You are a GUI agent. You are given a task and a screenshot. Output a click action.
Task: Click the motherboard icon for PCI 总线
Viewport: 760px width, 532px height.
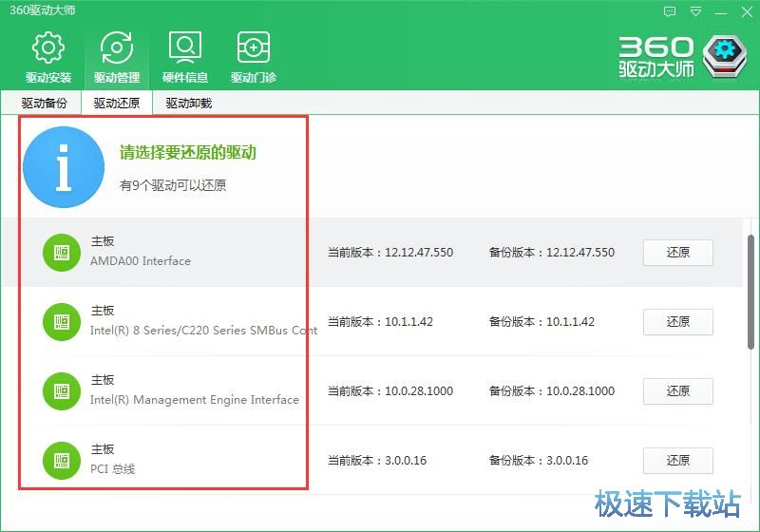(62, 461)
